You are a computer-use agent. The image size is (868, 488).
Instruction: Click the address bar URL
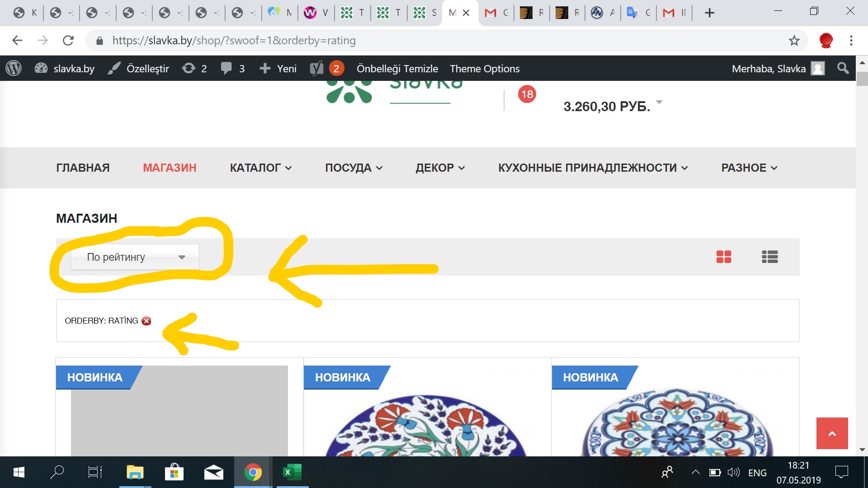pos(234,41)
